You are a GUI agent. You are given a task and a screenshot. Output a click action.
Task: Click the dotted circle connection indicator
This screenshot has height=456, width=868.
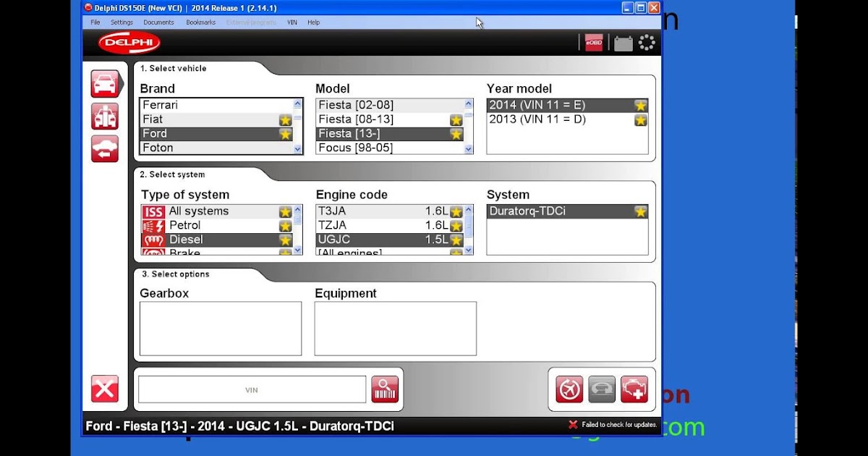tap(647, 43)
